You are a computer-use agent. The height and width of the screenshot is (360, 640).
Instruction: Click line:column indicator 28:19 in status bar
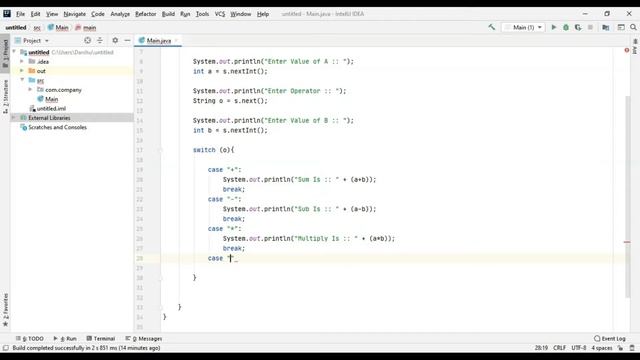pos(541,348)
